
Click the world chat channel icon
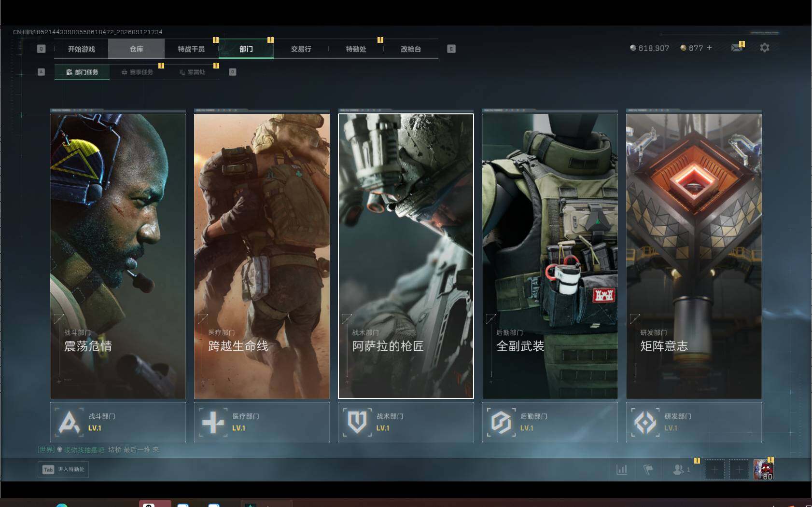[60, 449]
